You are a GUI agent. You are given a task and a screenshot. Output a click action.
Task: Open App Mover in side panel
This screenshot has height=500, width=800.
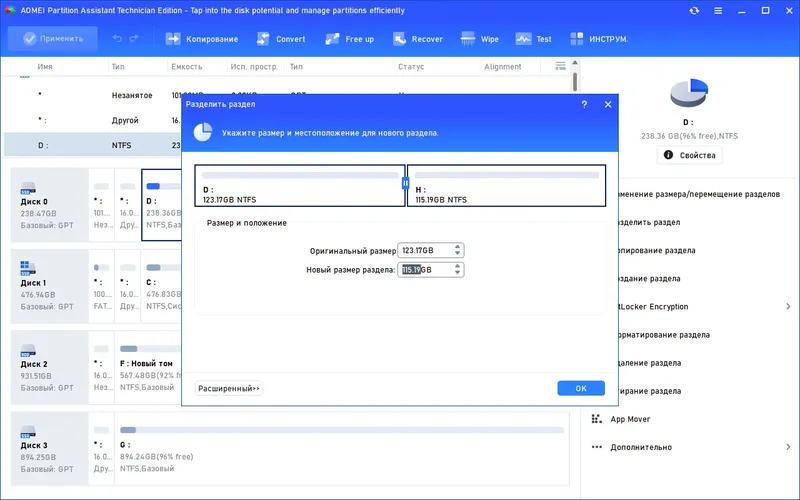pos(630,419)
